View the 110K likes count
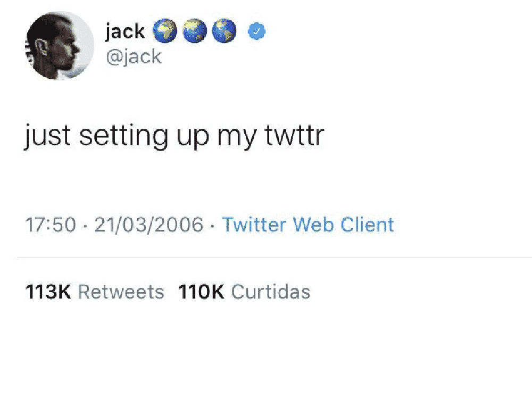Image resolution: width=532 pixels, height=397 pixels. point(201,292)
